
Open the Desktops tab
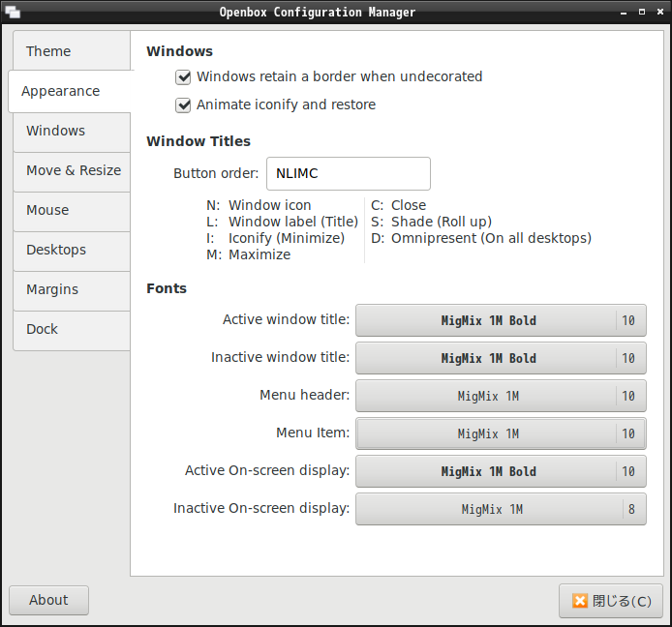coord(72,250)
